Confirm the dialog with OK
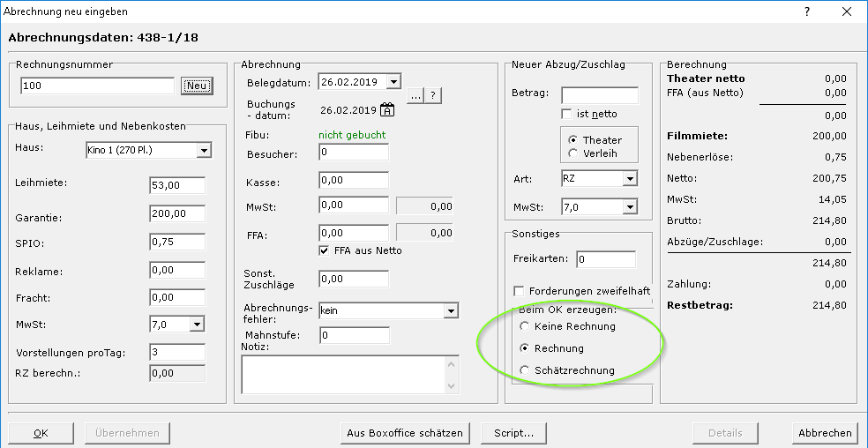Viewport: 868px width, 448px height. coord(41,433)
